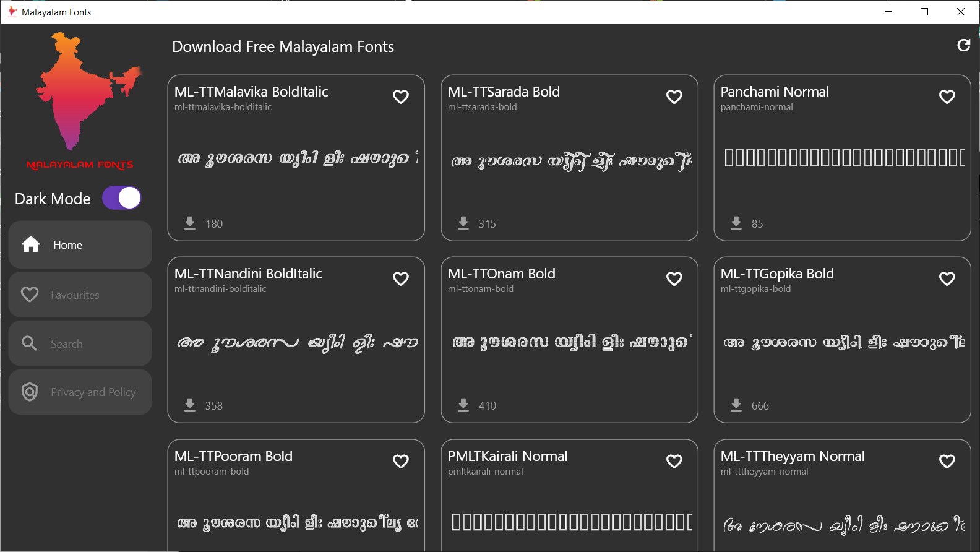Click the heart on ML-TTTheyyam Normal
The image size is (980, 552).
(x=947, y=462)
